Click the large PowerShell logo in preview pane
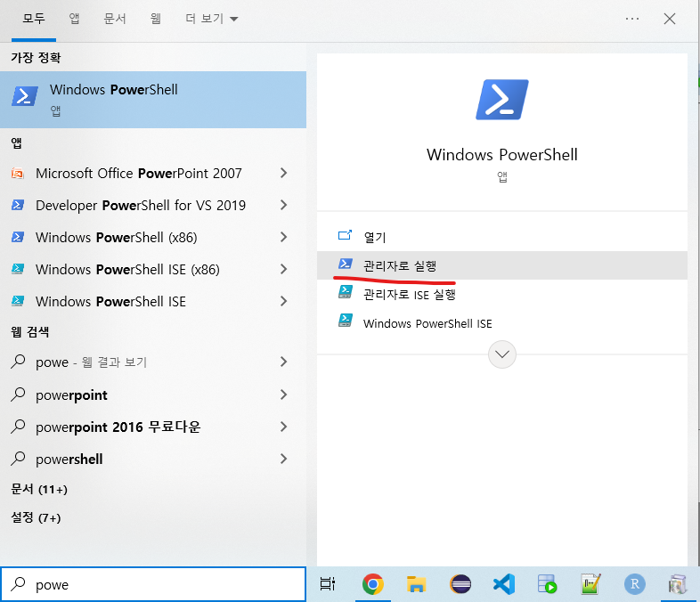The height and width of the screenshot is (602, 700). 502,100
